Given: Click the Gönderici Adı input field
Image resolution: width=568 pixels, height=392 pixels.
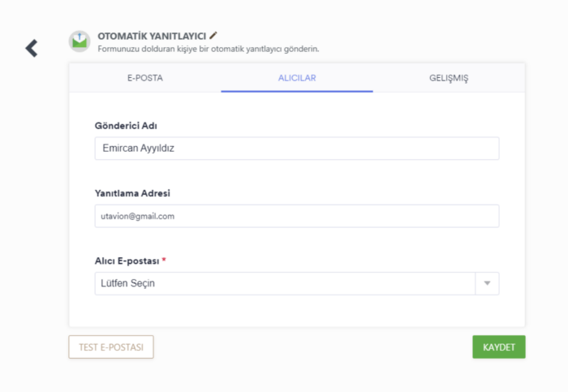Looking at the screenshot, I should [x=296, y=149].
